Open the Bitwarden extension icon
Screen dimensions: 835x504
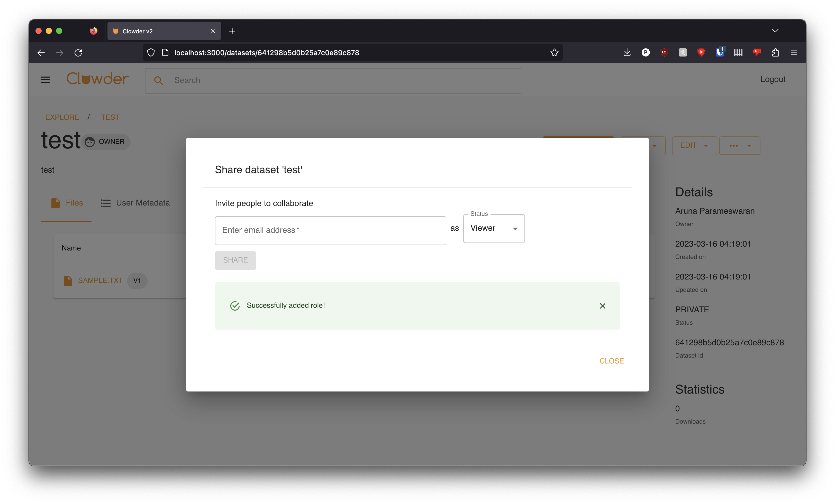(x=719, y=52)
